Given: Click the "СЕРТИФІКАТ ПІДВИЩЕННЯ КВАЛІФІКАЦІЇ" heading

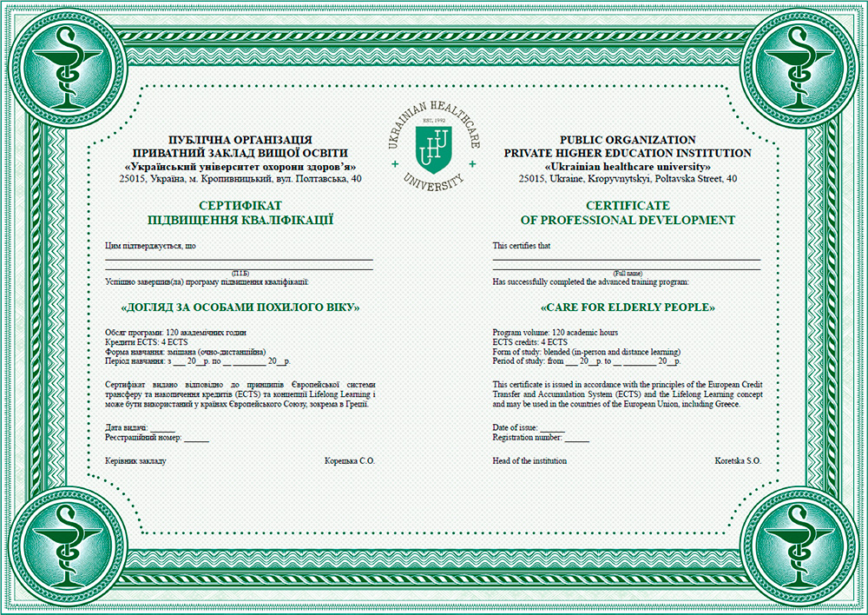Looking at the screenshot, I should [240, 213].
